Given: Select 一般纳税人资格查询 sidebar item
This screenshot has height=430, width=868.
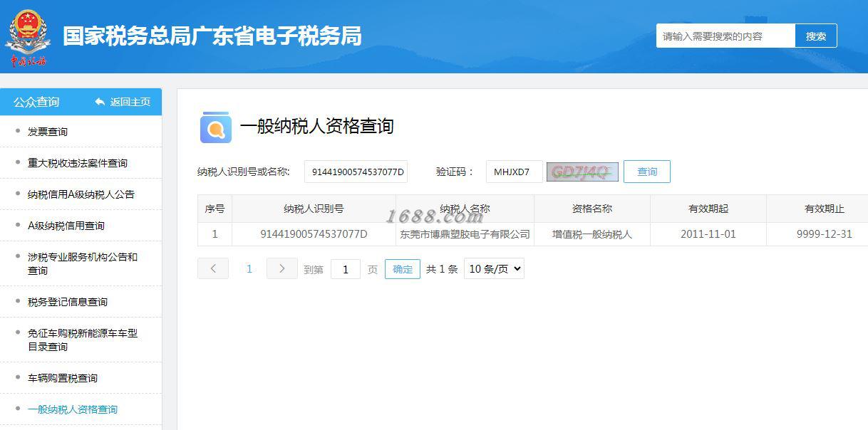Looking at the screenshot, I should 73,409.
